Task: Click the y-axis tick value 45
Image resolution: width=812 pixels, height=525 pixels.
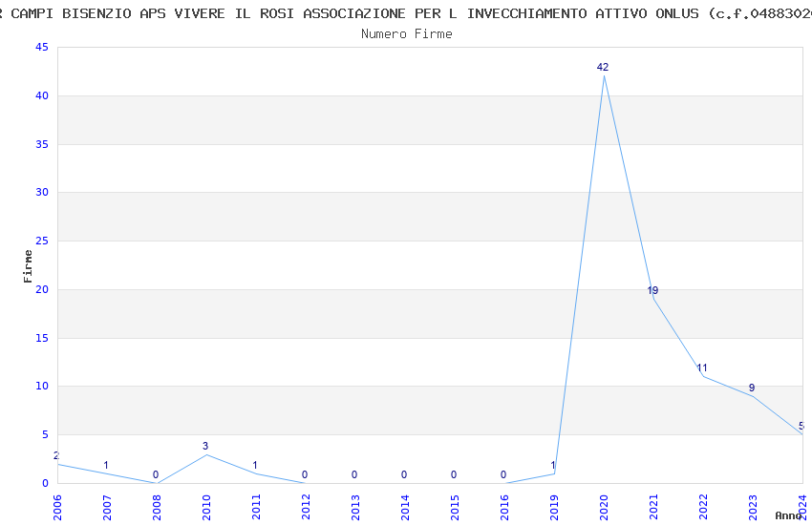Action: pyautogui.click(x=42, y=47)
